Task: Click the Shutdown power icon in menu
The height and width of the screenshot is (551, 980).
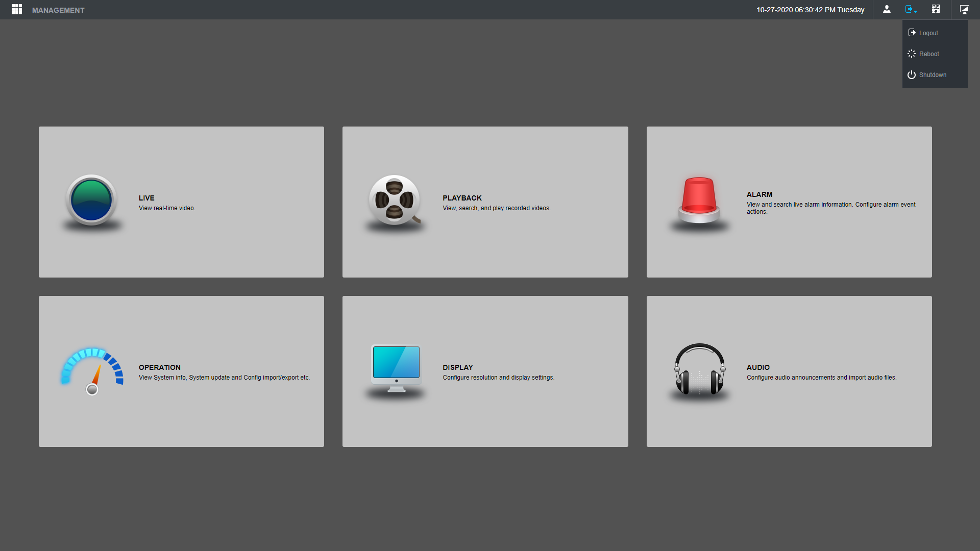Action: [912, 74]
